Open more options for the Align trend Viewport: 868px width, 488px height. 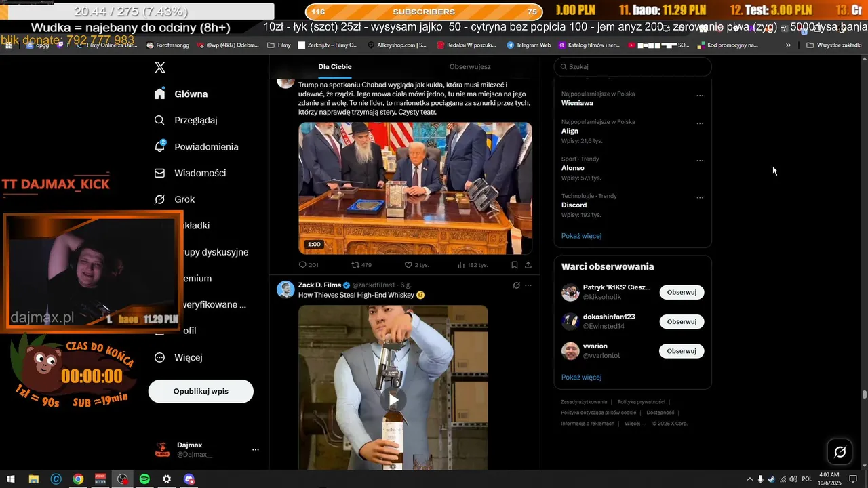(x=700, y=123)
